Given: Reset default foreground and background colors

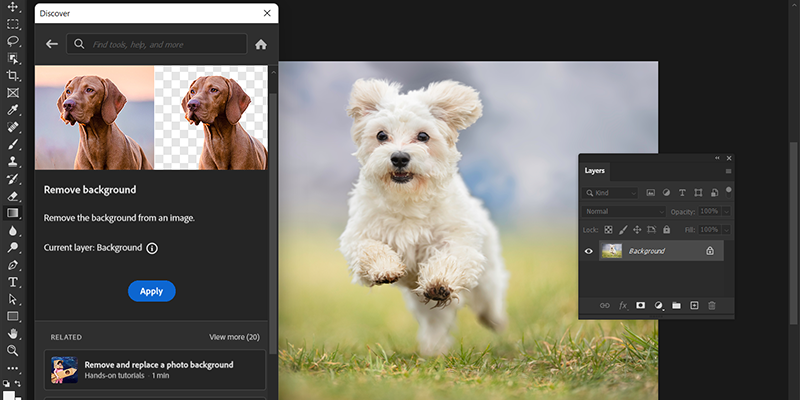Looking at the screenshot, I should [x=6, y=383].
